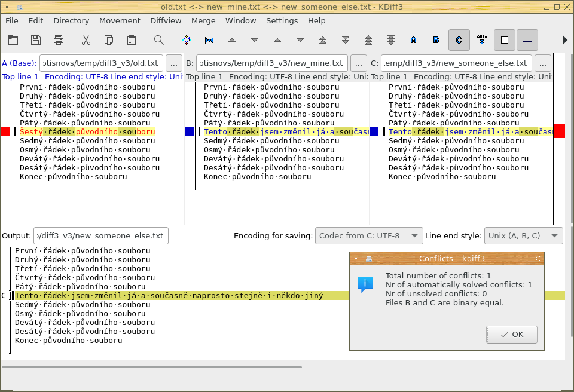Toggle the selected source C button

(459, 40)
